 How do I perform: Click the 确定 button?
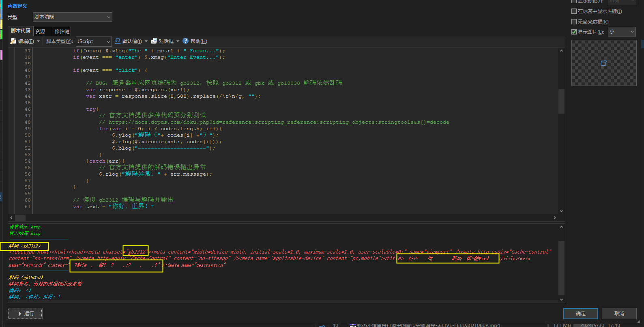point(580,314)
